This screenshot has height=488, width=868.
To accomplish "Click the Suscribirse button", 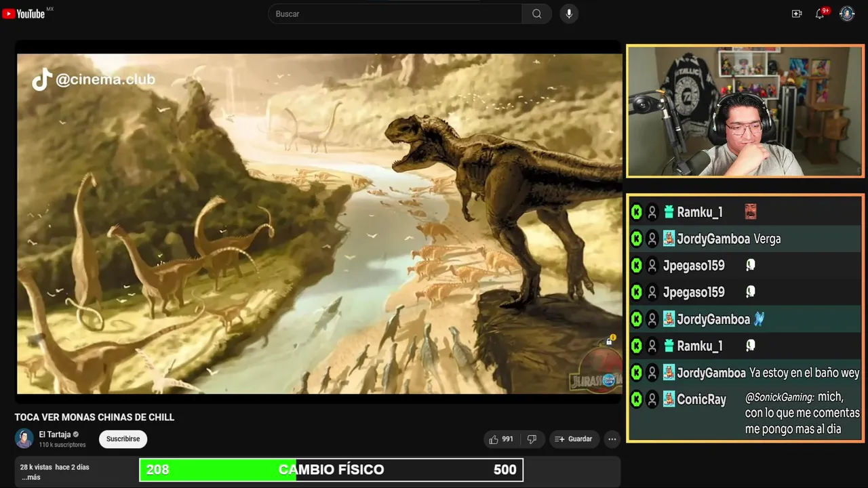I will [x=123, y=439].
